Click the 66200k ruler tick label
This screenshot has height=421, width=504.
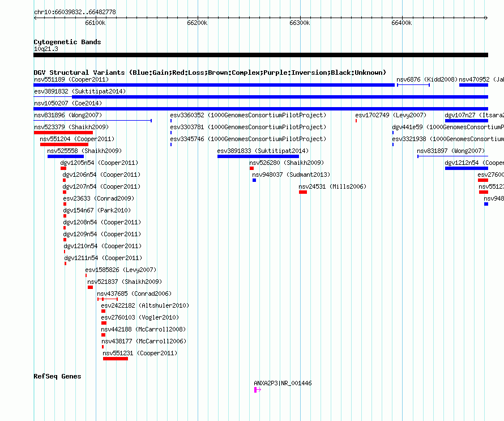pyautogui.click(x=197, y=23)
